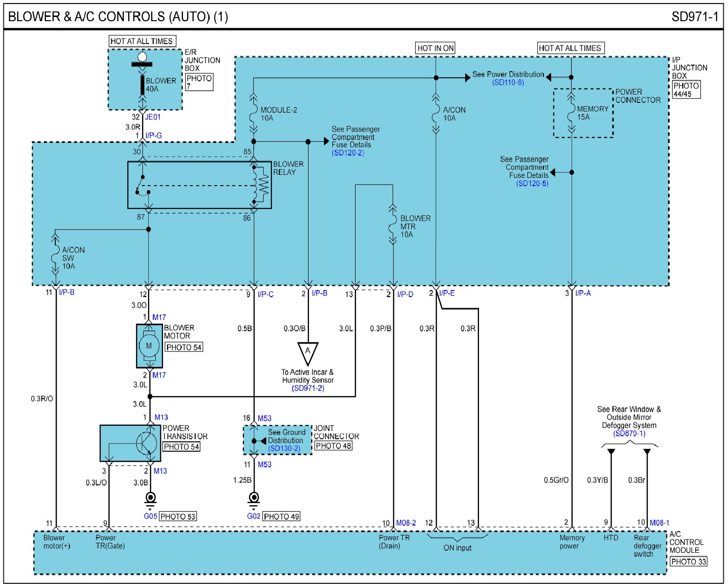This screenshot has height=586, width=728.
Task: Click the PHOTO 48 joint connector box
Action: coord(333,446)
